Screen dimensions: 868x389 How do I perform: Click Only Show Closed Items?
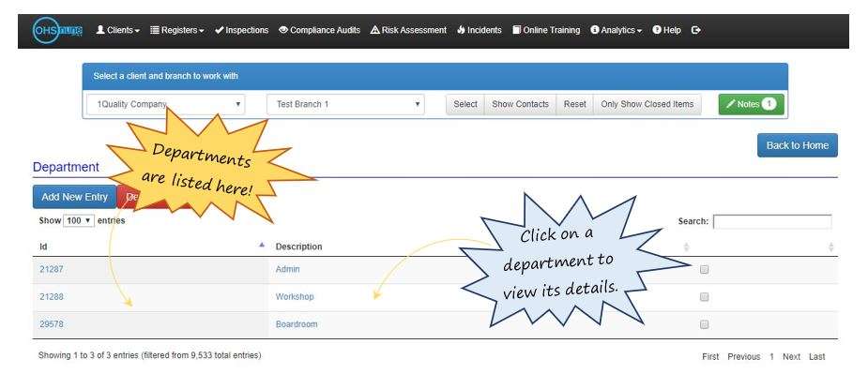coord(647,104)
